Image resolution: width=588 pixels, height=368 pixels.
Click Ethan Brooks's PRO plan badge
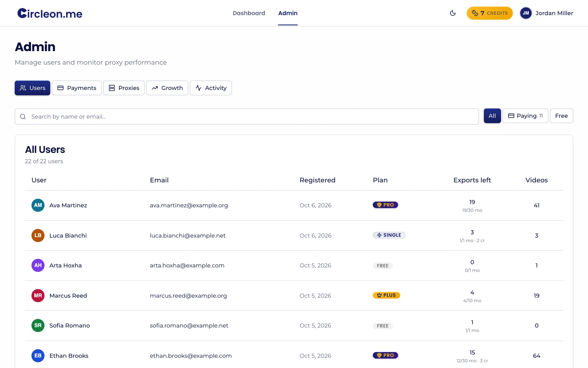385,355
